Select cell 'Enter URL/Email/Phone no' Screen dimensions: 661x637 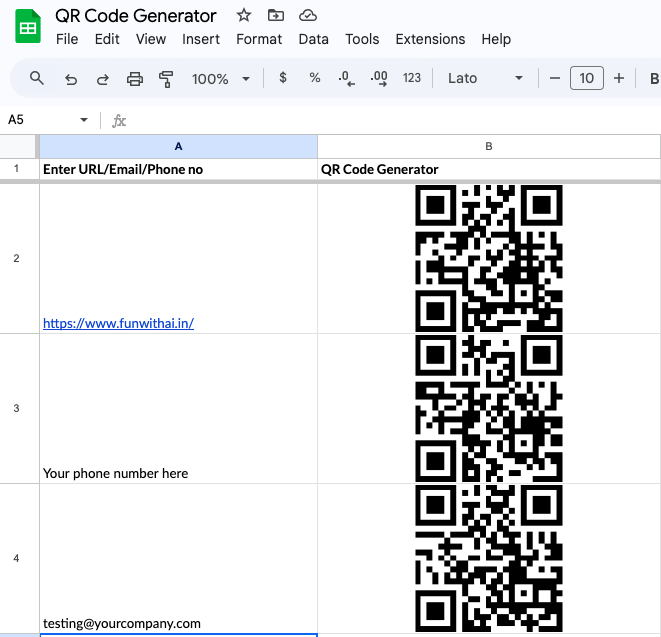(x=178, y=169)
